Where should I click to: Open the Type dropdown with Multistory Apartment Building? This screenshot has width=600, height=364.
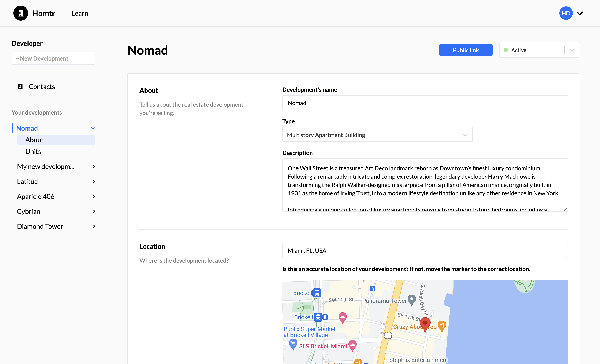pos(377,135)
